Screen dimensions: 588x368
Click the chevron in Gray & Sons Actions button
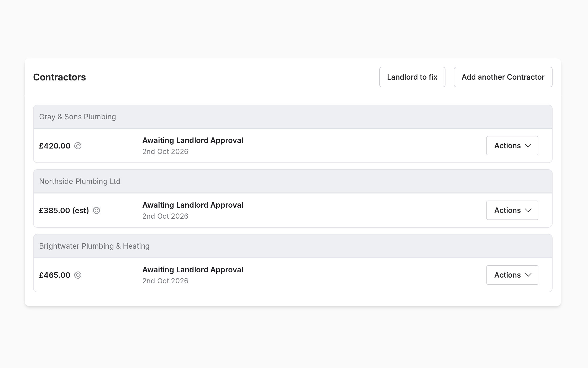(x=528, y=146)
